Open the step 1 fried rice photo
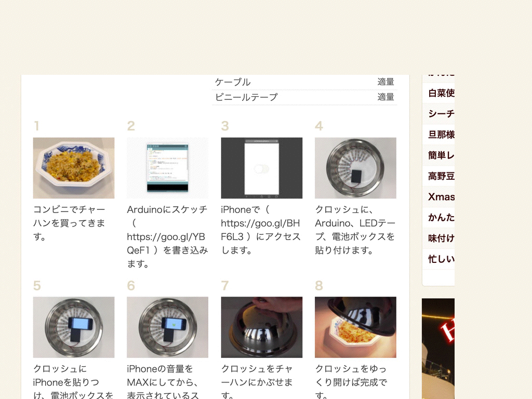 [x=74, y=168]
